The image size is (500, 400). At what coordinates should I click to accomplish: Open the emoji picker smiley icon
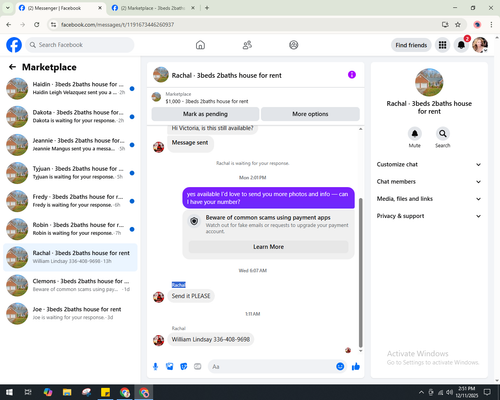pyautogui.click(x=340, y=366)
